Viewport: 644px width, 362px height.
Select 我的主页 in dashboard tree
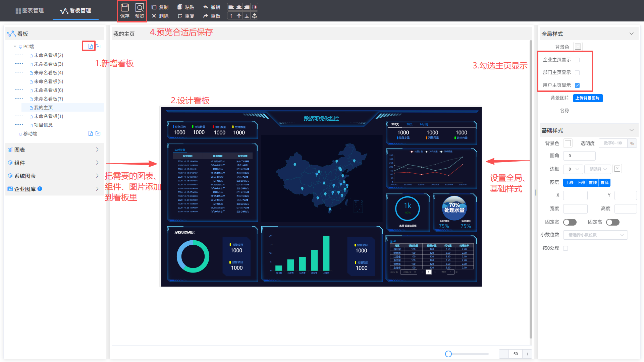point(43,108)
